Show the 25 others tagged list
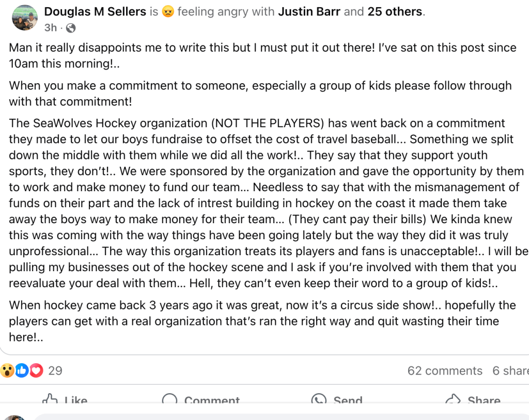Screen dimensions: 529x420 tap(395, 11)
